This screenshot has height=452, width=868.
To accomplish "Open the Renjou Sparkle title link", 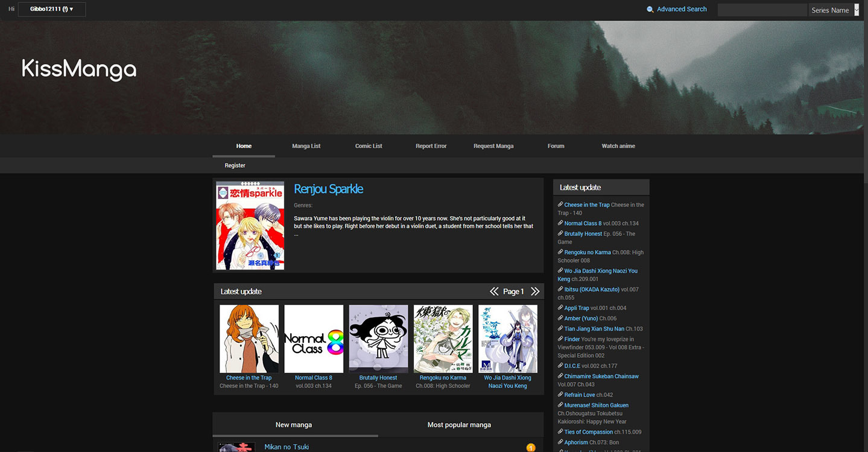I will 329,189.
